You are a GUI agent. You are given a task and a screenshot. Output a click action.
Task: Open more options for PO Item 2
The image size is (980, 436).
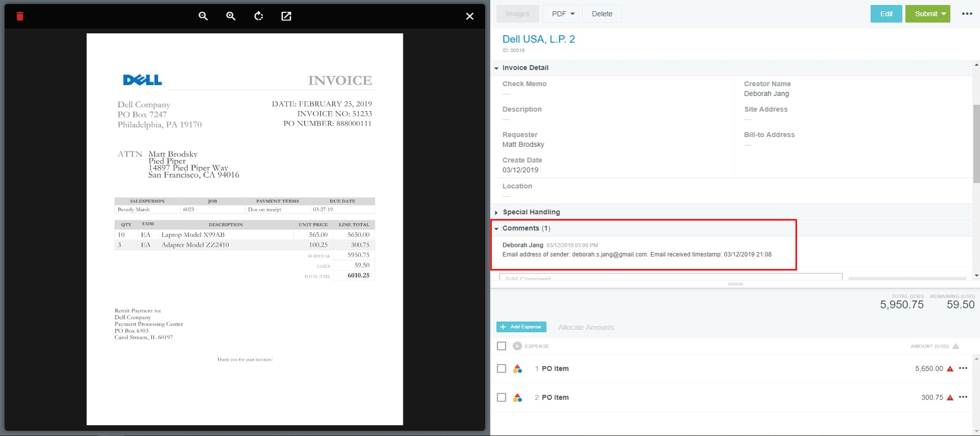(x=963, y=397)
